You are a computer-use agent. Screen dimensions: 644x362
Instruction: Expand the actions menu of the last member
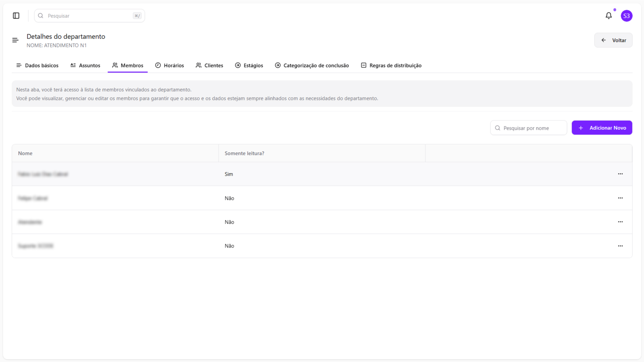(620, 246)
